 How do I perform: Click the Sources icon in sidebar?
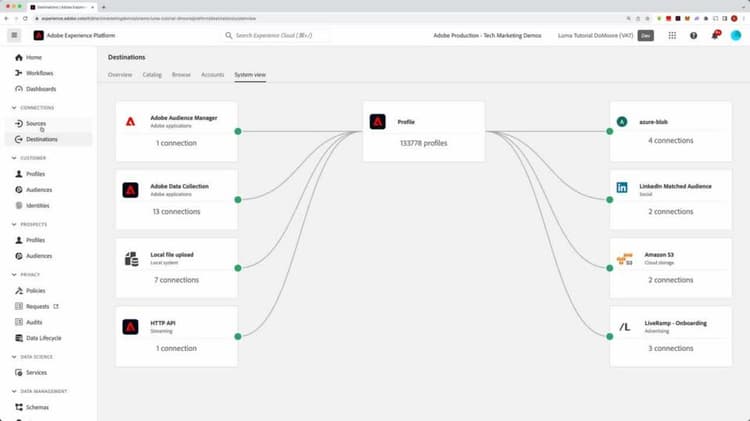click(x=19, y=123)
